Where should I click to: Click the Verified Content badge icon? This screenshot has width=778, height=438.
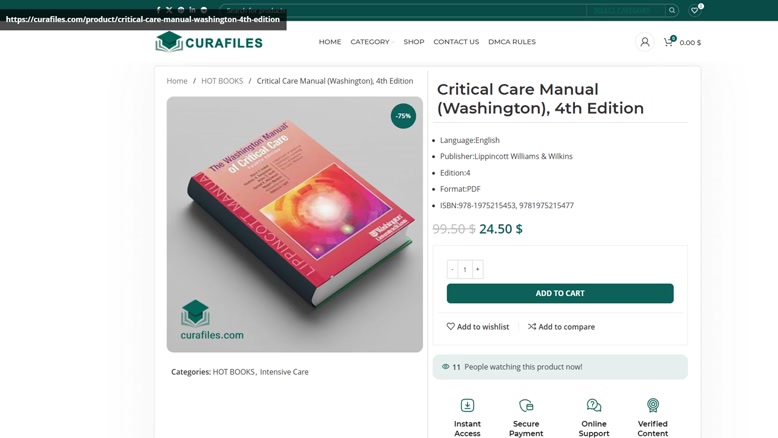click(652, 405)
